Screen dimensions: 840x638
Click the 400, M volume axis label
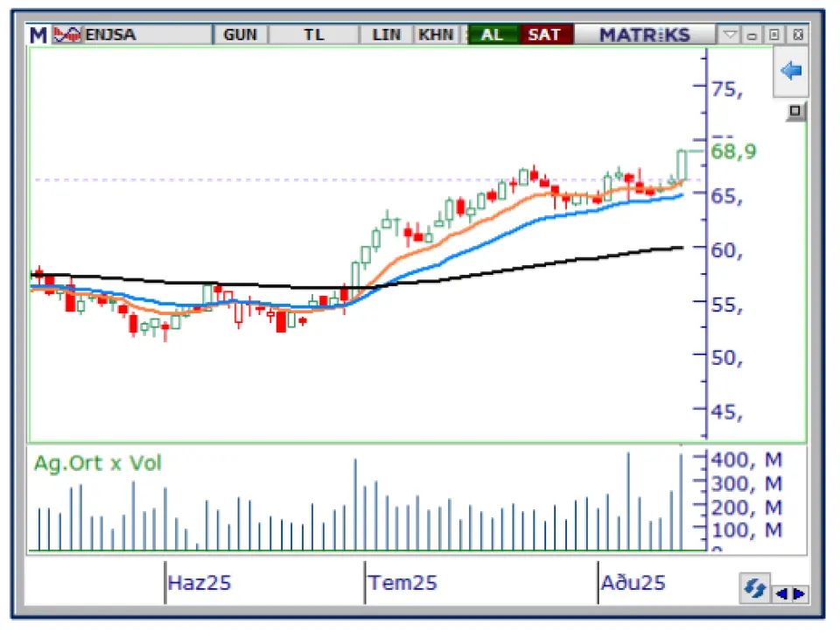(x=746, y=459)
